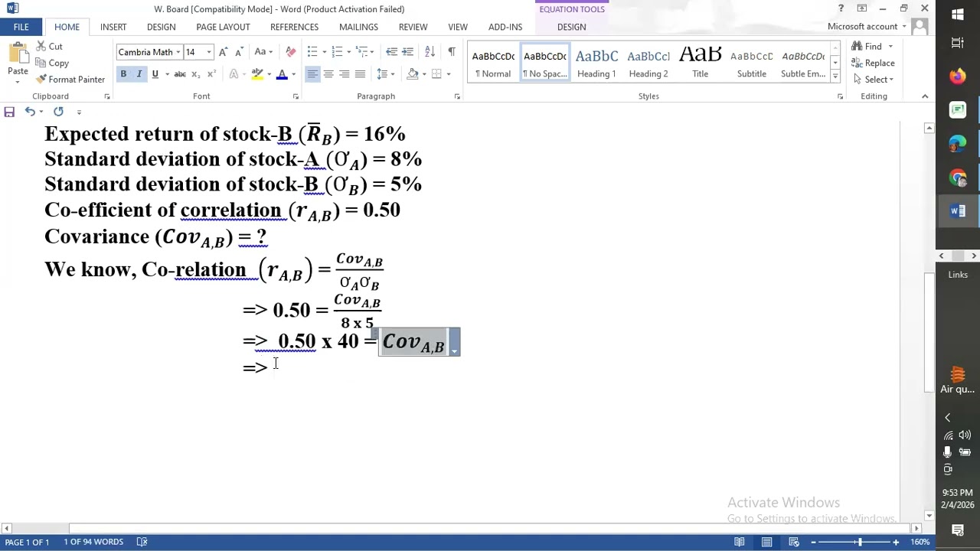Switch to PAGE LAYOUT tab
The width and height of the screenshot is (980, 551).
223,27
